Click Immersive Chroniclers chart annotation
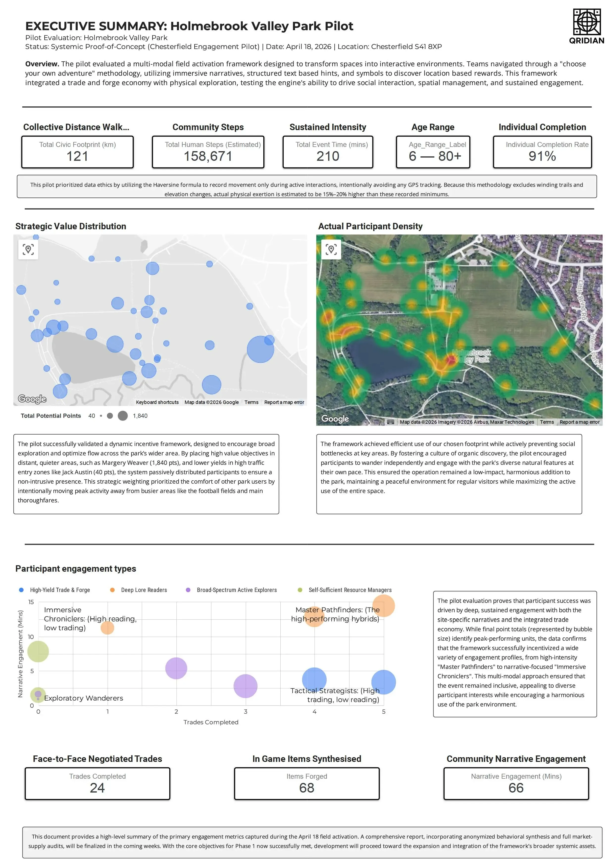 click(90, 619)
